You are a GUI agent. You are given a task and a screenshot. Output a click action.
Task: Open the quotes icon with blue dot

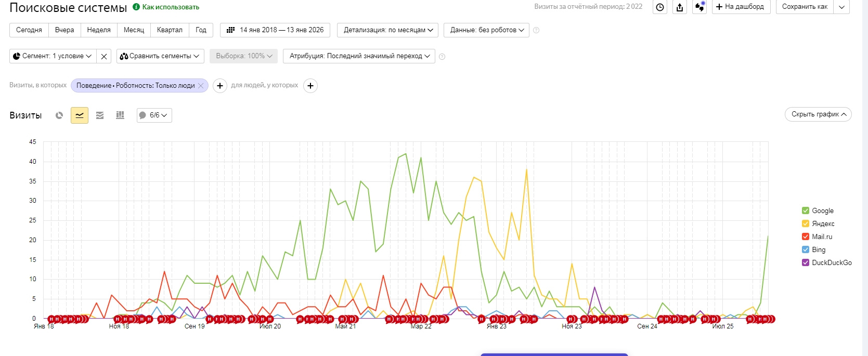[699, 7]
